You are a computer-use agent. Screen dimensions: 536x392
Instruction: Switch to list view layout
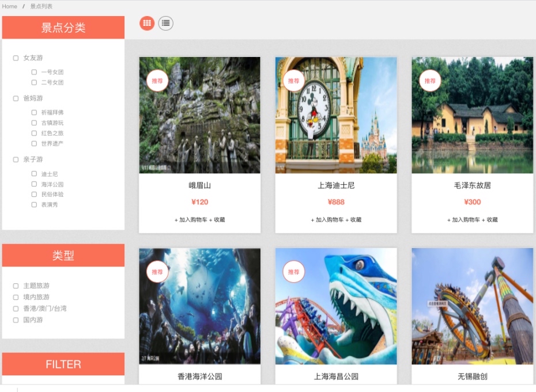[166, 23]
